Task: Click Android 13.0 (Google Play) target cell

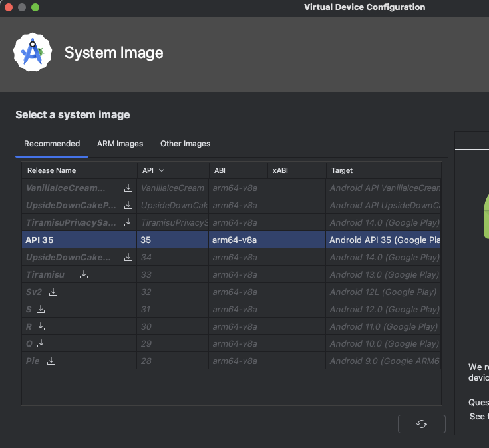Action: click(384, 274)
